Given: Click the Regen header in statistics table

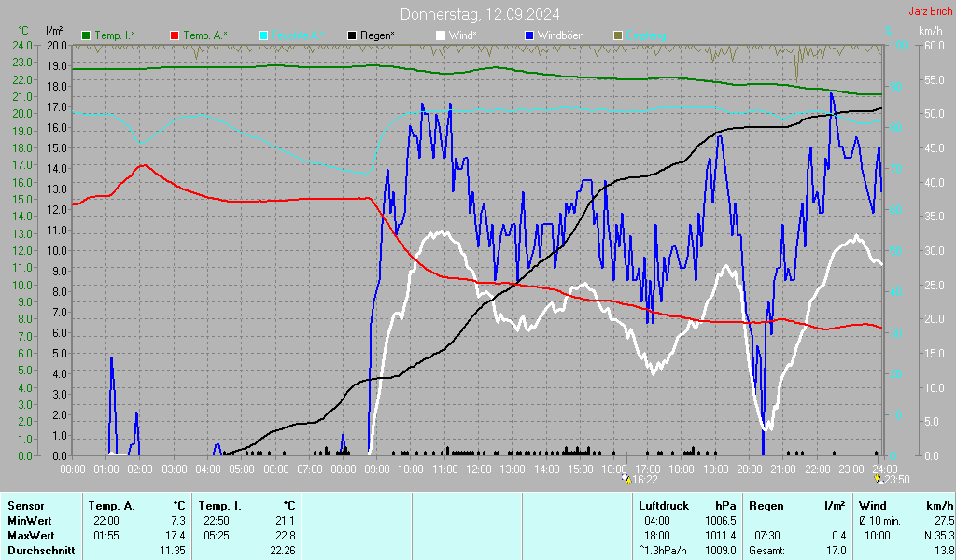Looking at the screenshot, I should tap(766, 505).
